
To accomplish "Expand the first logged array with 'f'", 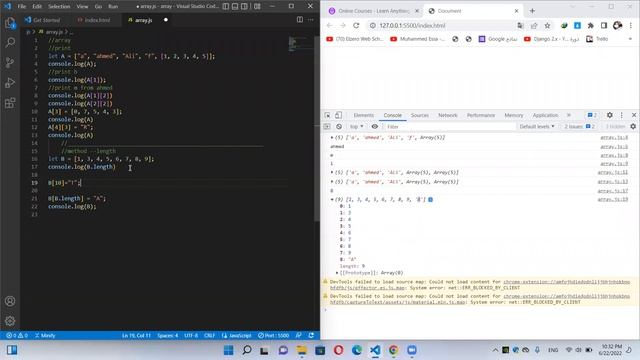I will click(332, 138).
